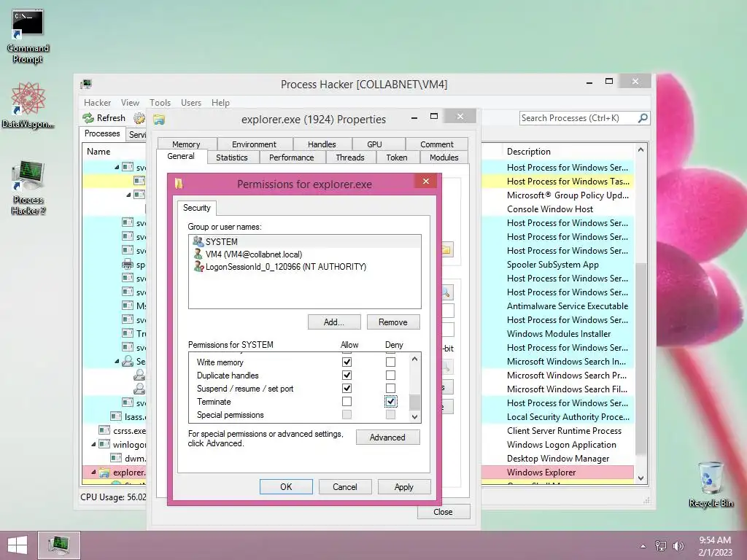
Task: Click the Windows Start button
Action: pos(18,545)
